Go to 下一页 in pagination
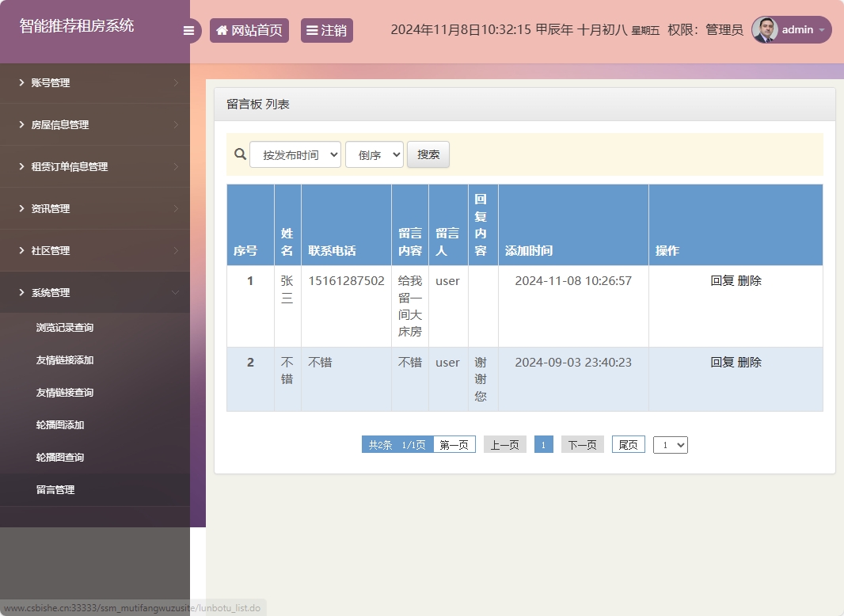844x616 pixels. [x=583, y=445]
